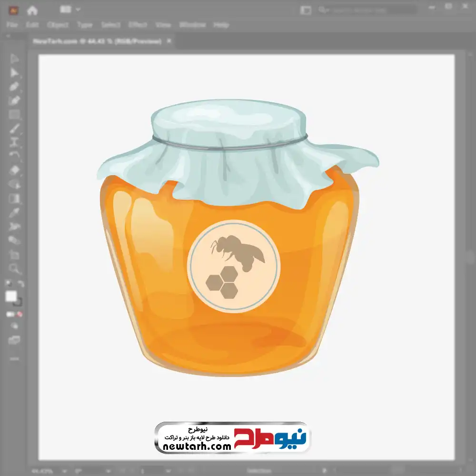Open the File menu

[x=12, y=25]
